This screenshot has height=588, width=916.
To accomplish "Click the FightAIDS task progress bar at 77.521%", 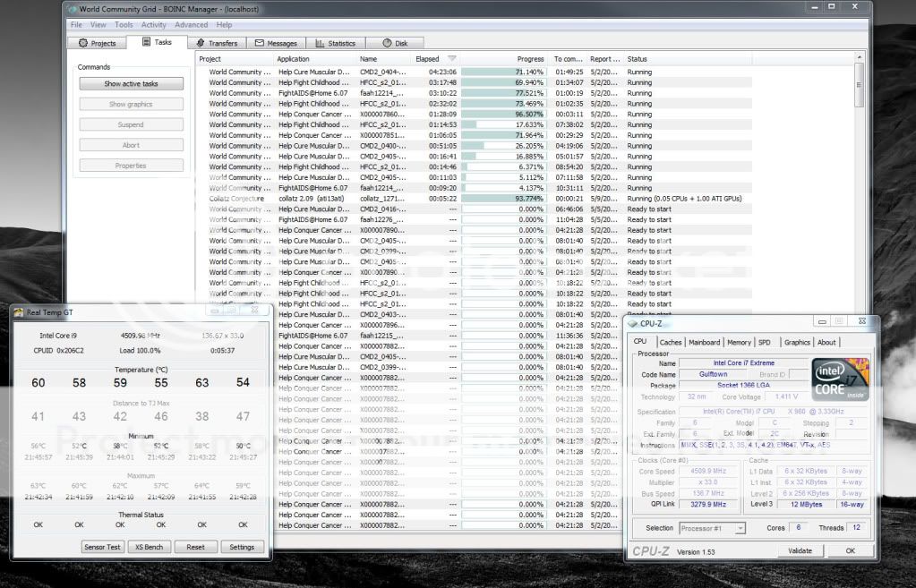I will [503, 93].
